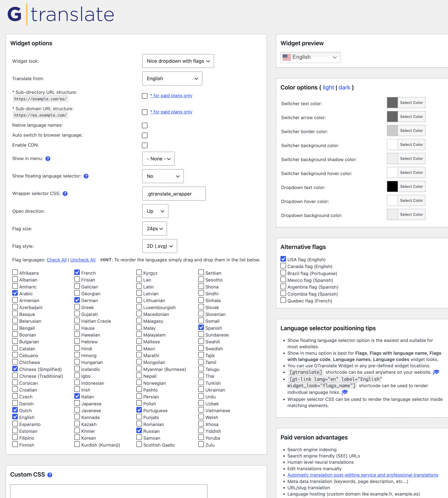The width and height of the screenshot is (448, 498).
Task: Click Select Color for Switcher border color
Action: 411,131
